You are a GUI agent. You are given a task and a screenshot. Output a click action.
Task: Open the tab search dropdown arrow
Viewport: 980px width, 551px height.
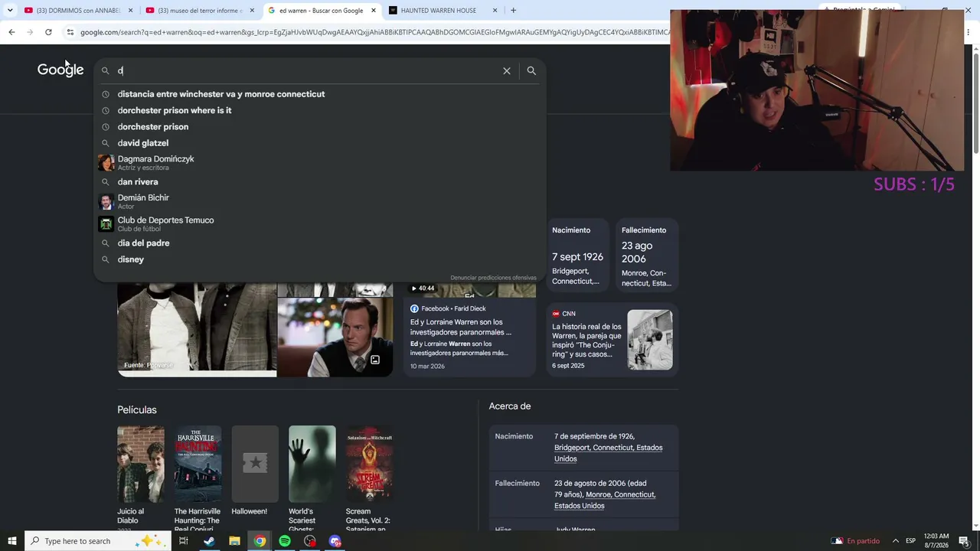coord(10,11)
